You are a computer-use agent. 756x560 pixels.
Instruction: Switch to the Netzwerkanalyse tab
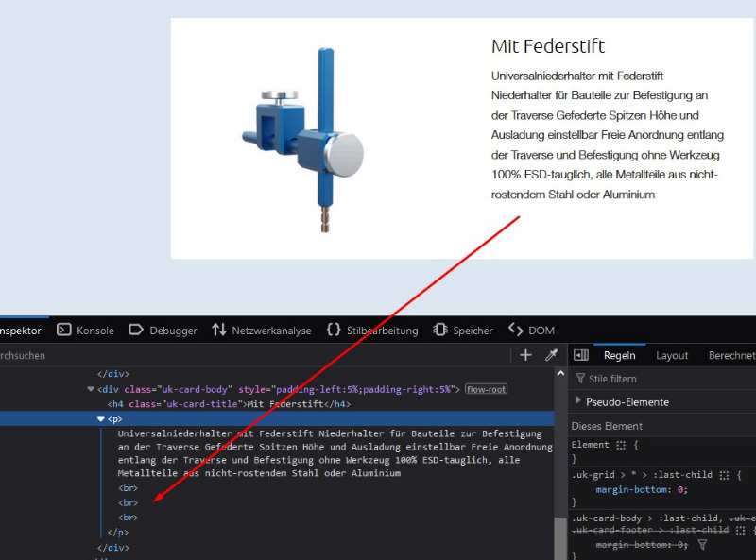pos(262,331)
